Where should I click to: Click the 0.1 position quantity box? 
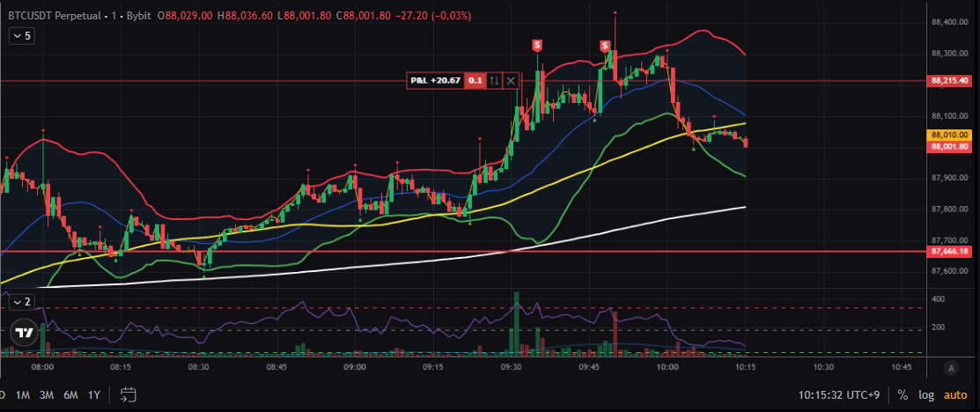475,80
